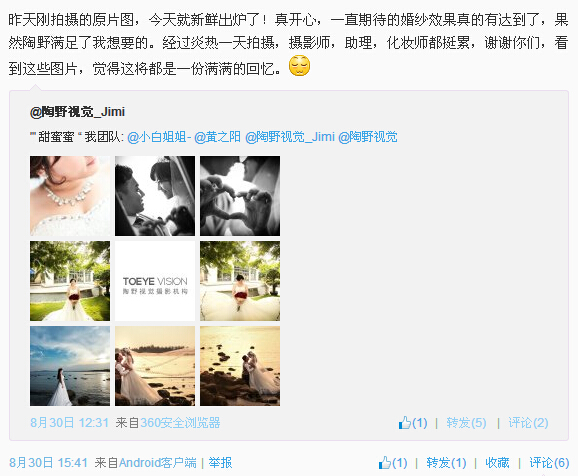Open the @黄之阳 mention link
The height and width of the screenshot is (476, 578).
(217, 137)
